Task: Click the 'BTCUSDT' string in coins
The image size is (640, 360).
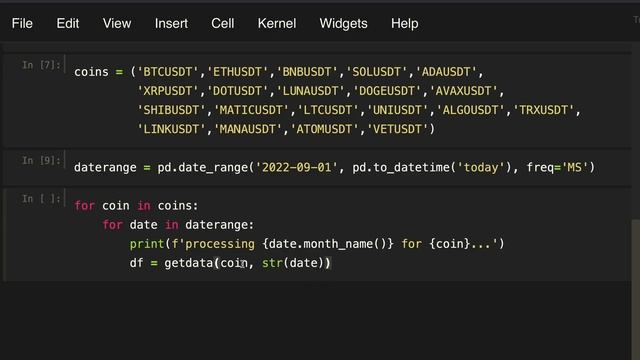Action: point(168,72)
